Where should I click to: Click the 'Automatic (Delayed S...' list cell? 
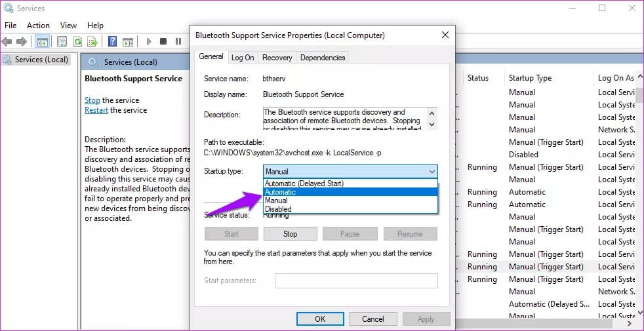[550, 304]
